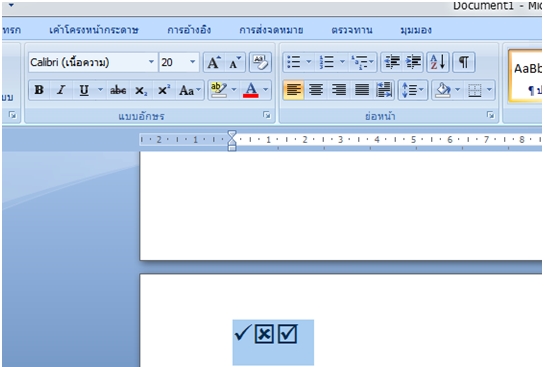Click the Increase Indent icon
Viewport: 546px width, 367px height.
pyautogui.click(x=413, y=62)
